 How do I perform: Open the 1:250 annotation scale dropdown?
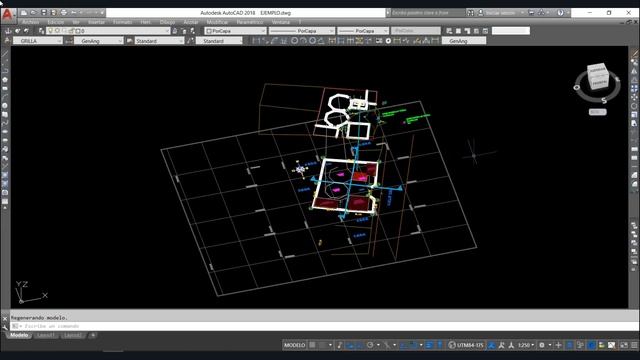coord(526,345)
